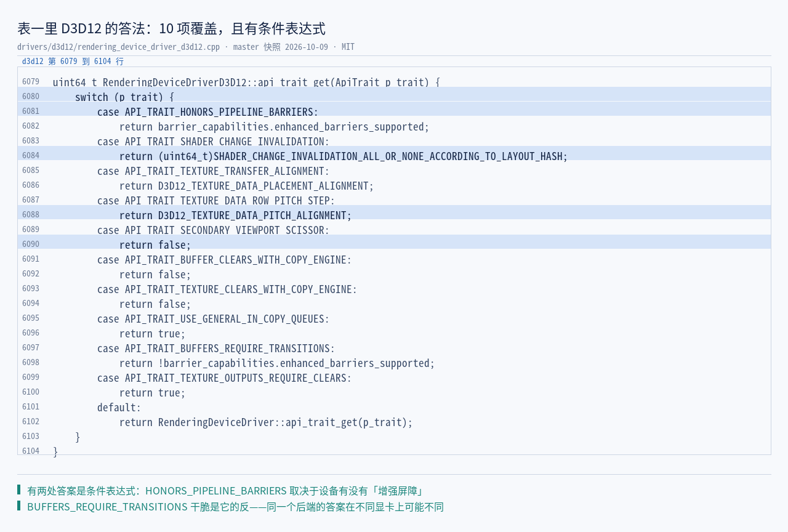The image size is (788, 532).
Task: Click line number 6086 in the gutter
Action: [31, 185]
